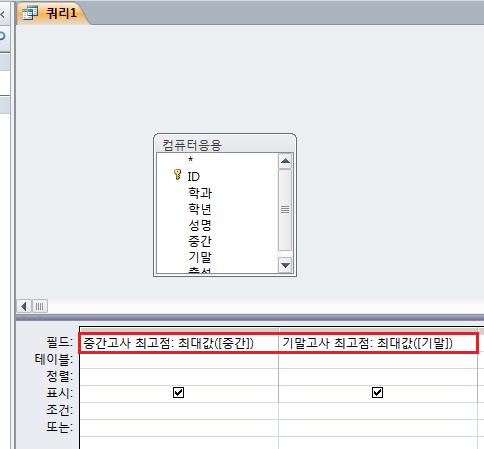Click the 조건 cell under 기말고사 최고점
The height and width of the screenshot is (449, 484).
click(378, 411)
